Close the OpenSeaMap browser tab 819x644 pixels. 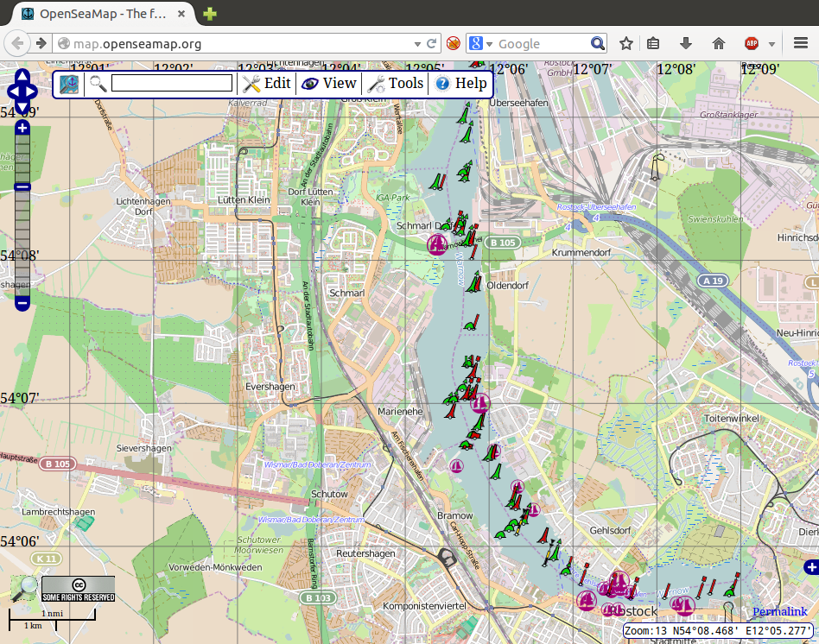(181, 14)
